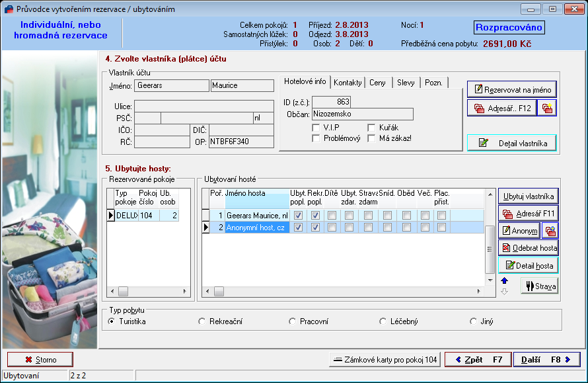Uncheck Ubyt. popl. for Geerars Maurice
This screenshot has width=588, height=383.
(x=299, y=214)
